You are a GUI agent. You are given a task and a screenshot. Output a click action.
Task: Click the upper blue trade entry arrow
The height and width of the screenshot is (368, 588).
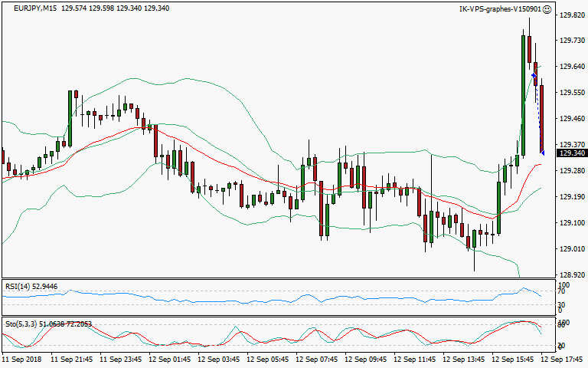[534, 75]
